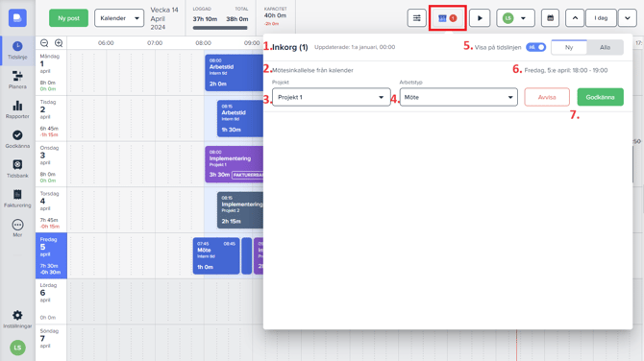Select Fredag 5 april row
644x361 pixels.
[x=51, y=256]
